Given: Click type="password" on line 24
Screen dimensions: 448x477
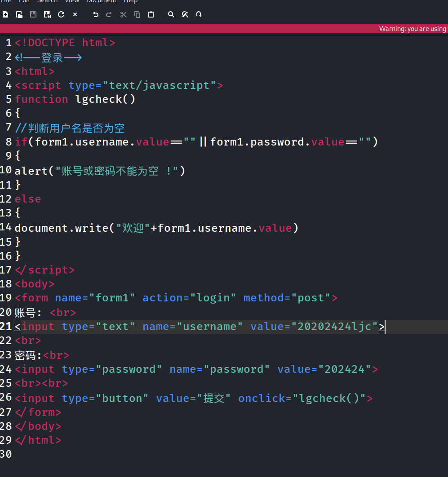Looking at the screenshot, I should (x=112, y=369).
